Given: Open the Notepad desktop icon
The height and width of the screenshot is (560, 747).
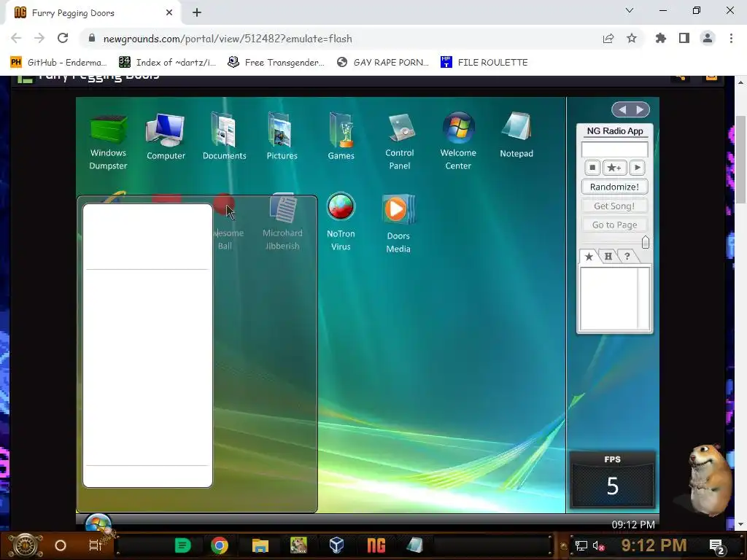Looking at the screenshot, I should (x=516, y=135).
